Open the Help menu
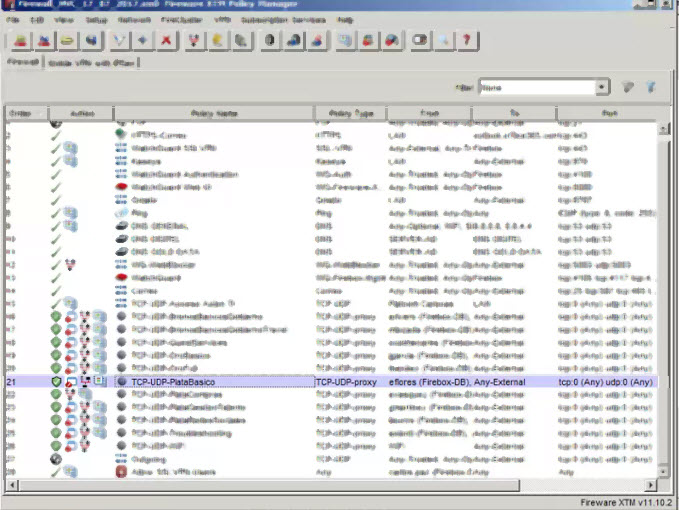 (345, 20)
